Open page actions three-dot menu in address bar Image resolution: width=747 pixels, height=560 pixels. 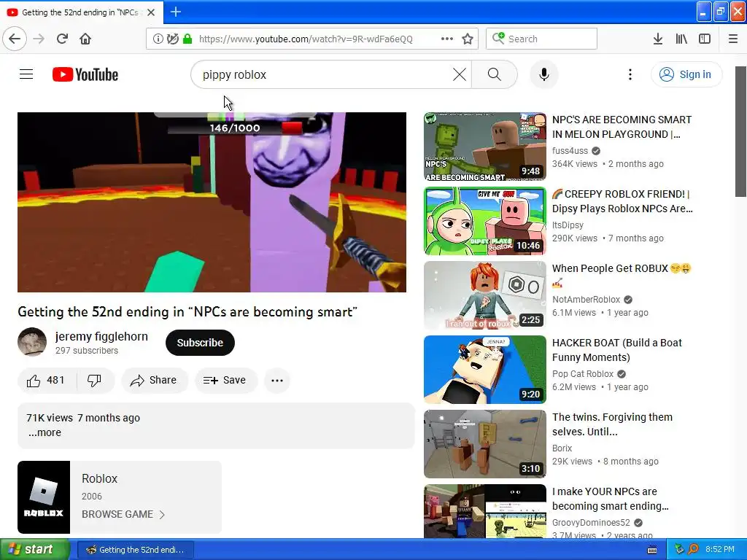447,39
